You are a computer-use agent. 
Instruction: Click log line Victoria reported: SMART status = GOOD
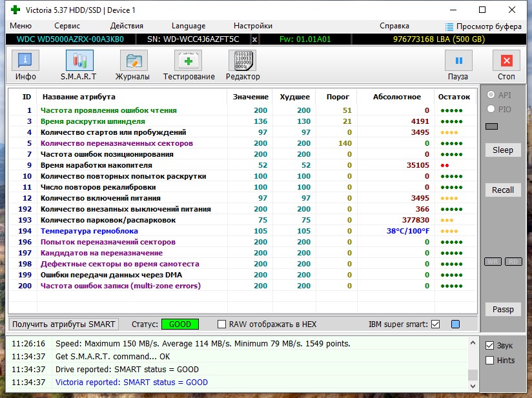[x=132, y=382]
